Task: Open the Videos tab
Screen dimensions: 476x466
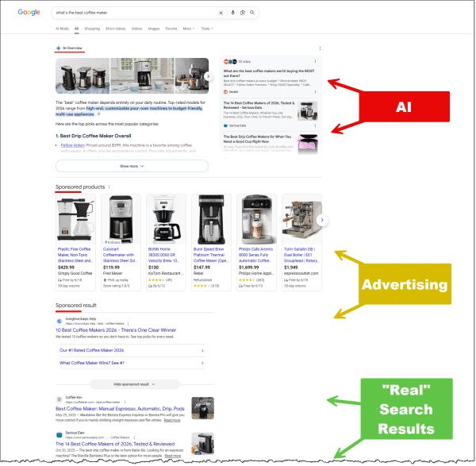Action: tap(136, 29)
